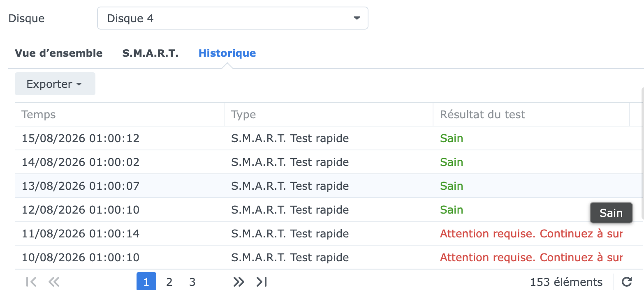Sort by Résultat du test column header
Screen dimensions: 644x290
pyautogui.click(x=531, y=114)
